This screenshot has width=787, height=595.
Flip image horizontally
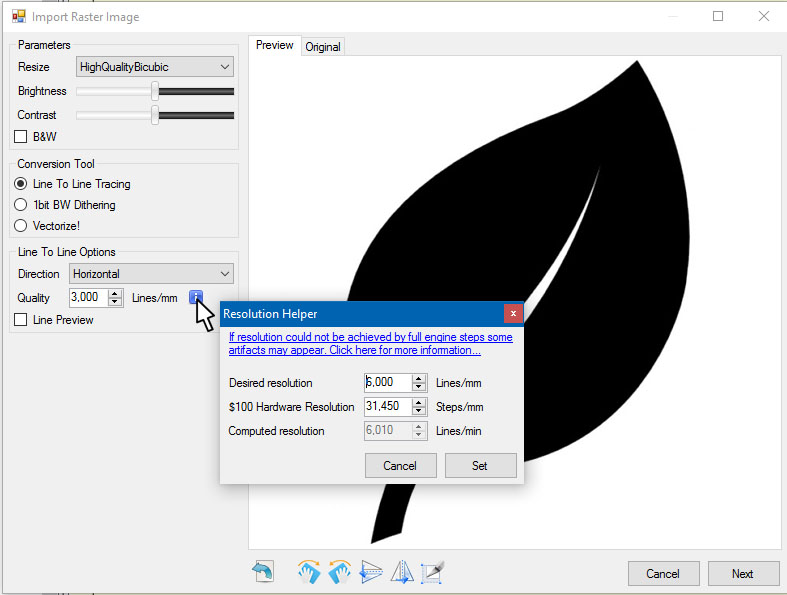point(402,572)
